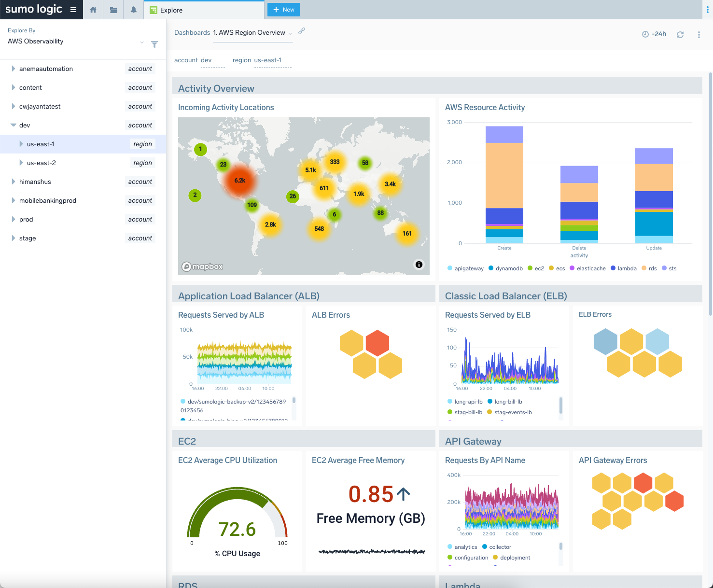Expand the us-east-2 region
Screen dimensions: 713x588
[x=21, y=163]
